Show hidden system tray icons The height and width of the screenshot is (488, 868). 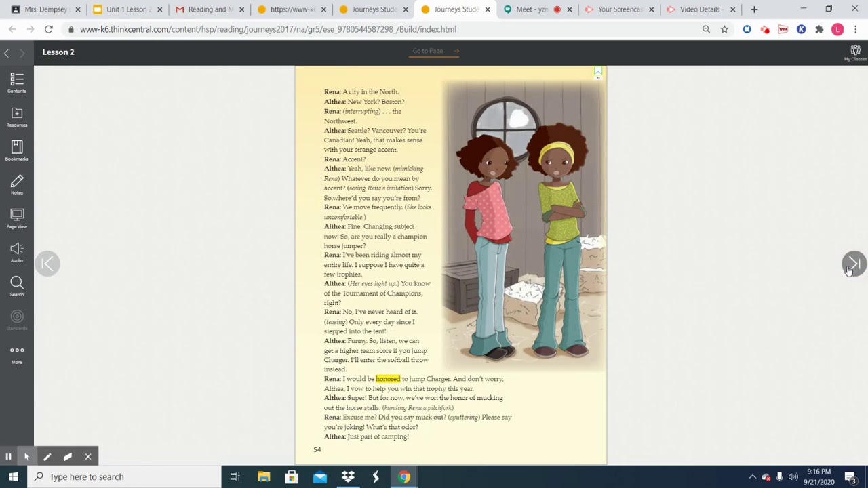(x=752, y=476)
